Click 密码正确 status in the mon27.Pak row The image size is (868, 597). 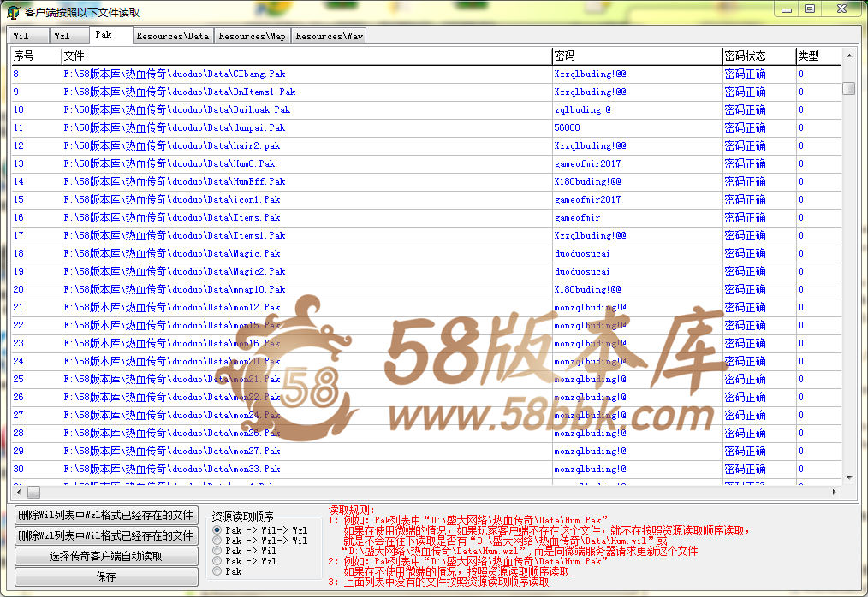pos(745,451)
